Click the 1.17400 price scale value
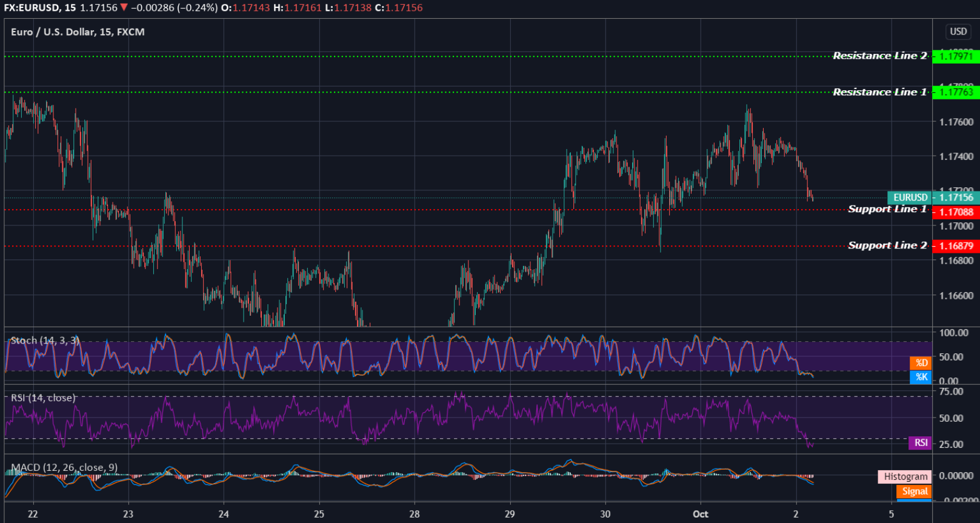The width and height of the screenshot is (980, 523). click(956, 157)
